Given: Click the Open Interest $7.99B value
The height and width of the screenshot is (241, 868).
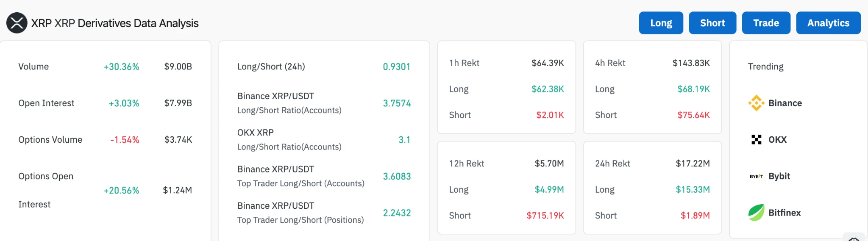Looking at the screenshot, I should click(x=178, y=103).
